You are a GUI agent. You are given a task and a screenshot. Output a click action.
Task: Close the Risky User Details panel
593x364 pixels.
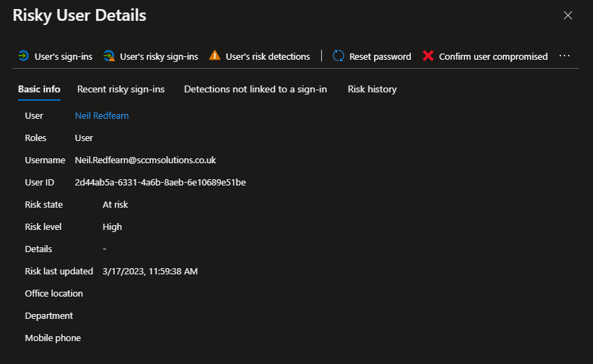tap(568, 15)
